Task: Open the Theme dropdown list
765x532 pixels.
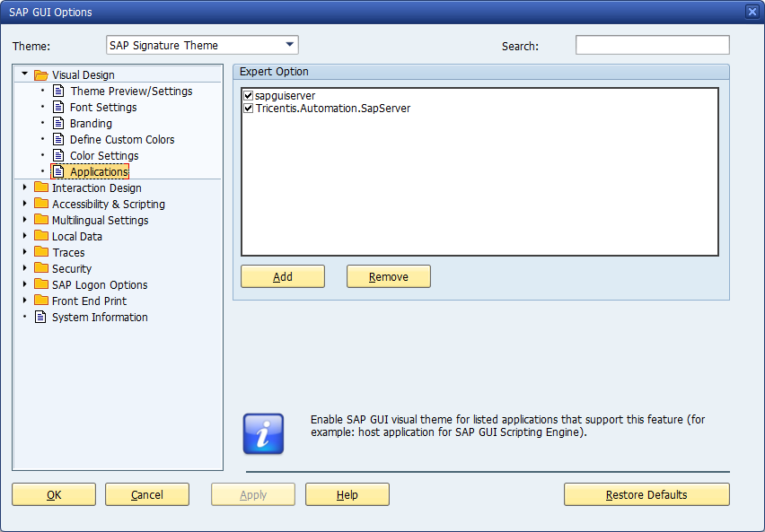Action: coord(289,45)
